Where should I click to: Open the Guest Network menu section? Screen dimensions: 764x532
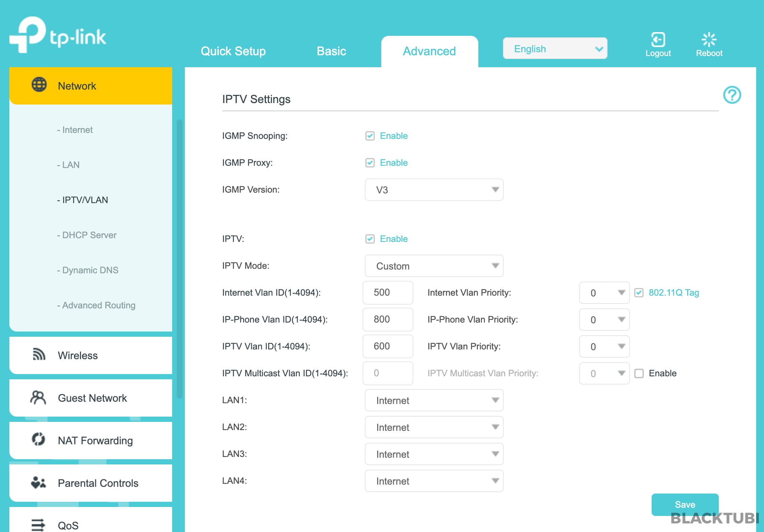91,398
